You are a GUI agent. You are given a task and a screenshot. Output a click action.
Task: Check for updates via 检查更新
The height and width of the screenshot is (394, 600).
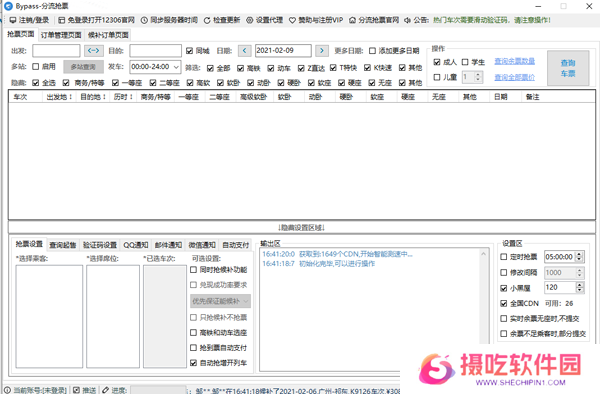pyautogui.click(x=222, y=20)
